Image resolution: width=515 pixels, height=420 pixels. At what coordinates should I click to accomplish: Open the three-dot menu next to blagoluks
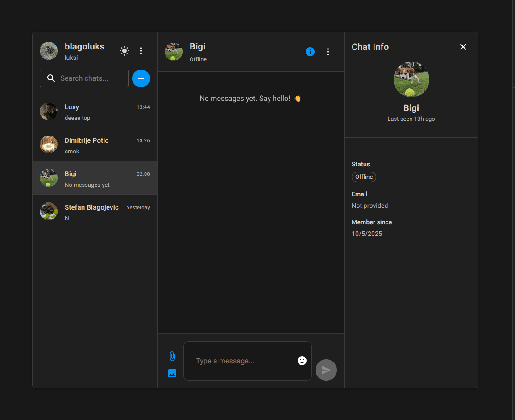(x=141, y=51)
